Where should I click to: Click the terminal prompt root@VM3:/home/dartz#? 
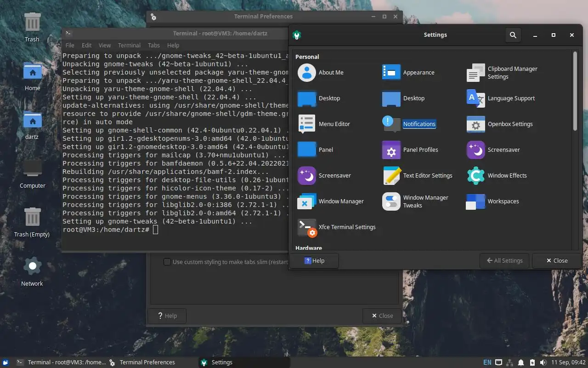coord(106,230)
